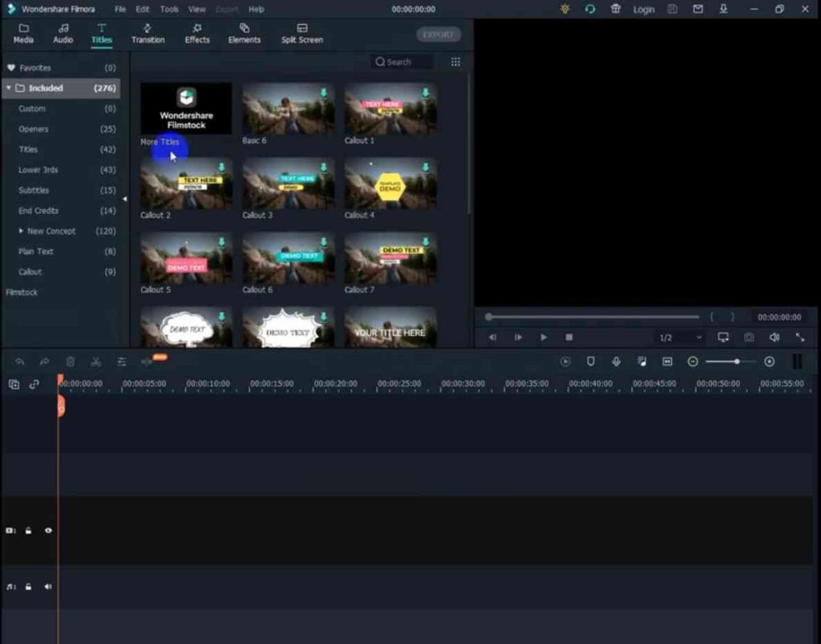Image resolution: width=821 pixels, height=644 pixels.
Task: Toggle the grid view icon
Action: (455, 62)
